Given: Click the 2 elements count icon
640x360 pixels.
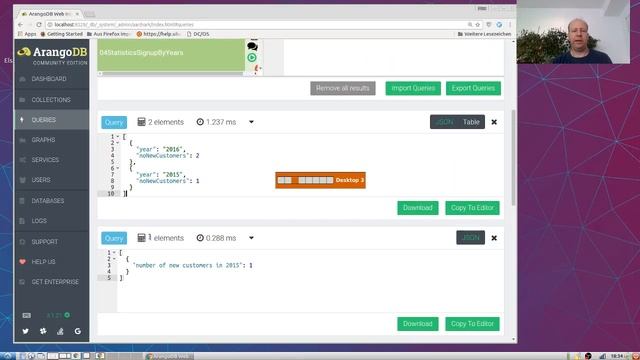Looking at the screenshot, I should point(141,122).
